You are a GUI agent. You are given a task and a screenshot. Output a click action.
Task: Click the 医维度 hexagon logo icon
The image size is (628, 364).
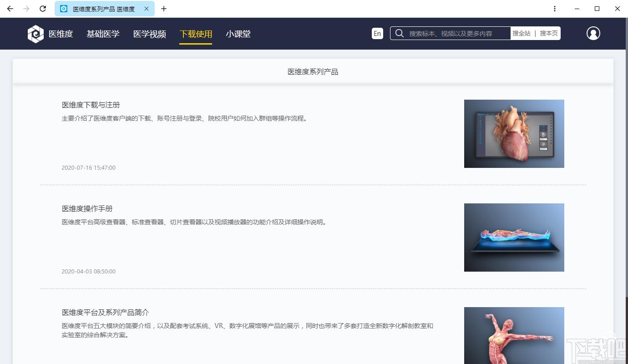(35, 34)
